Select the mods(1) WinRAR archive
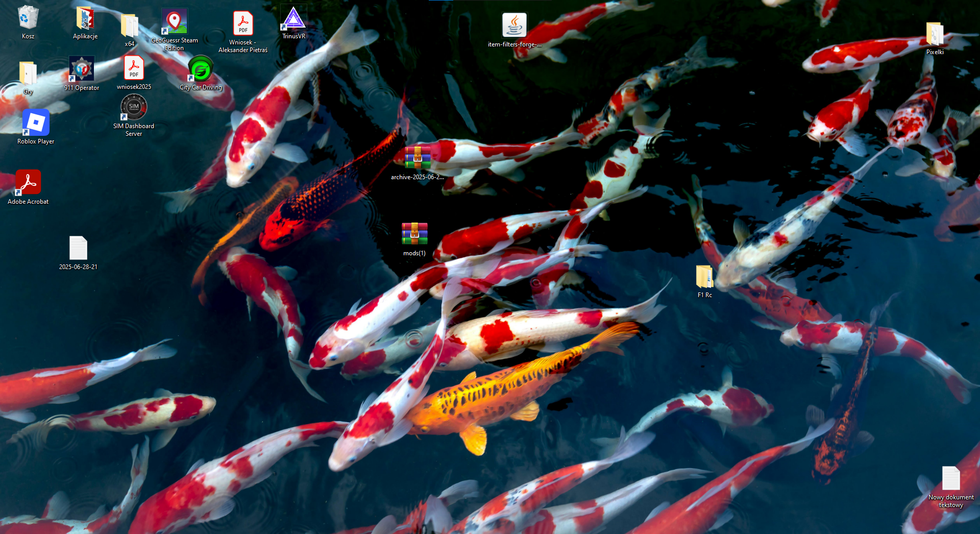 coord(414,234)
